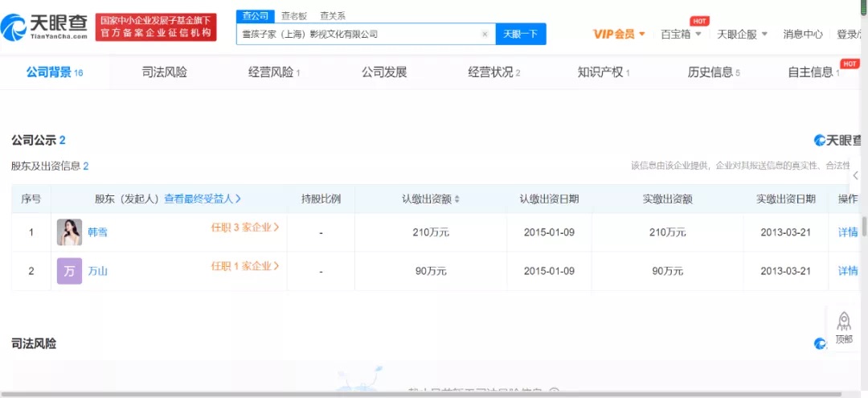This screenshot has width=868, height=398.
Task: Collapse side panel with left chevron
Action: 856,175
